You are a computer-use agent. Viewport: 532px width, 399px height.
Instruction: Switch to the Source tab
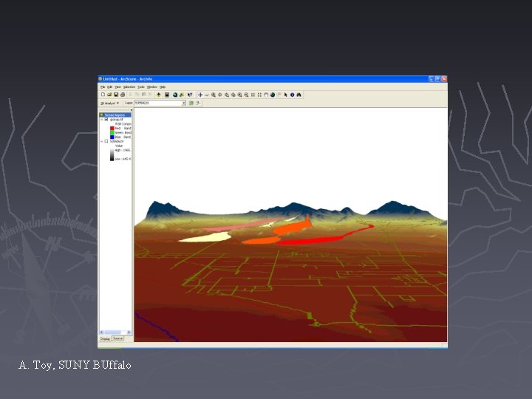(117, 338)
